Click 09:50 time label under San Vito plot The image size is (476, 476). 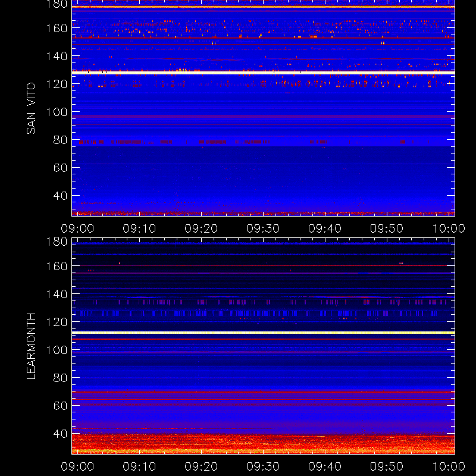[x=387, y=228]
